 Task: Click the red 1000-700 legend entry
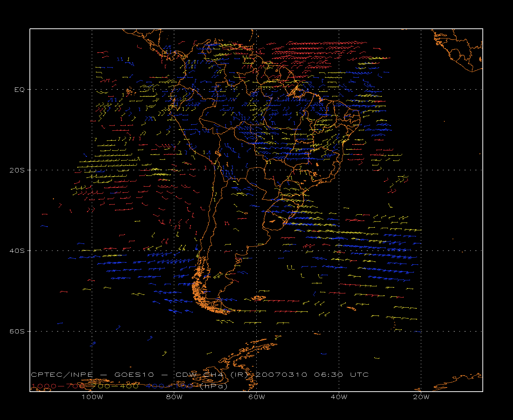click(58, 386)
